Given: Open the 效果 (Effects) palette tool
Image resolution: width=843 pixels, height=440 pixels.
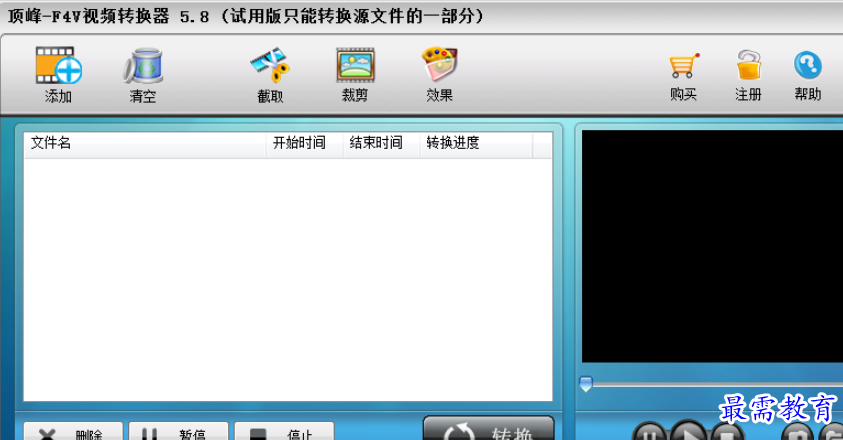Looking at the screenshot, I should coord(439,65).
